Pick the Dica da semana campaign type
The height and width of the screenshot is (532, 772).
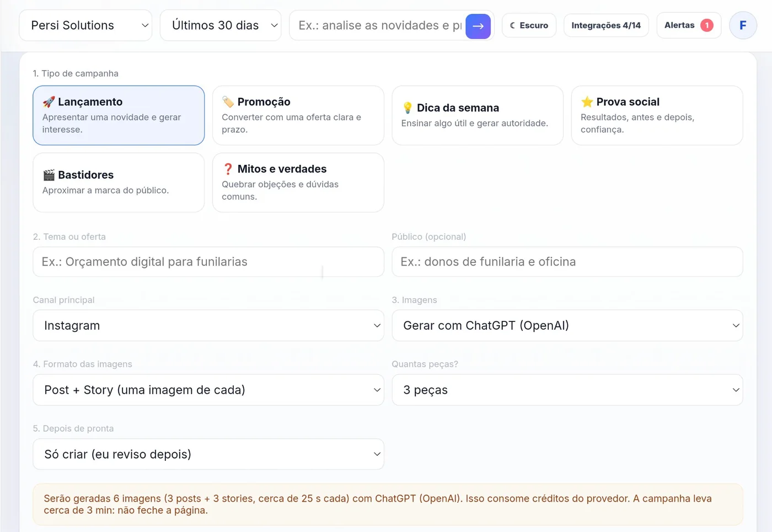click(x=478, y=115)
